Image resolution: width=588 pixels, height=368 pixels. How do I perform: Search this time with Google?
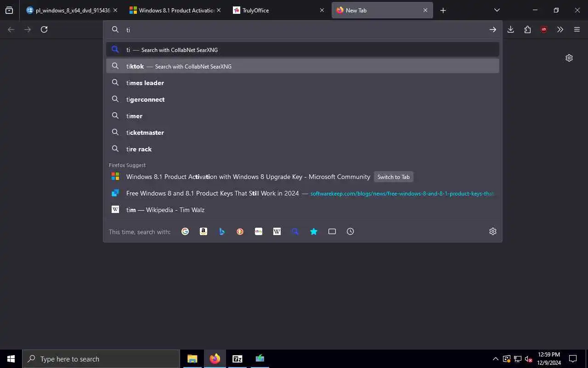point(185,231)
